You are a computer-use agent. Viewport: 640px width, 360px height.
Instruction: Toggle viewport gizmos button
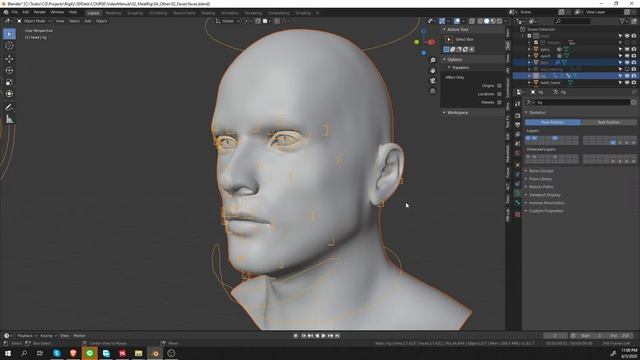tap(442, 21)
